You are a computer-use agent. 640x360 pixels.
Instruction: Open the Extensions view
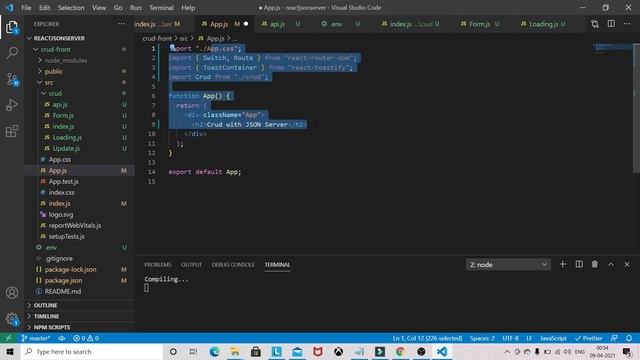12,131
